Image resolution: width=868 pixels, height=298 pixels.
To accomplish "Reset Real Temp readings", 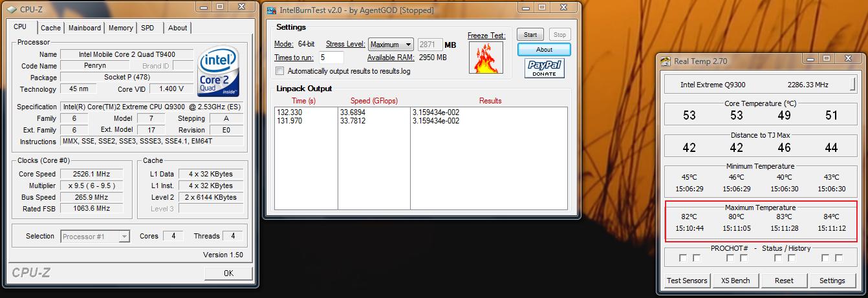I will point(784,281).
